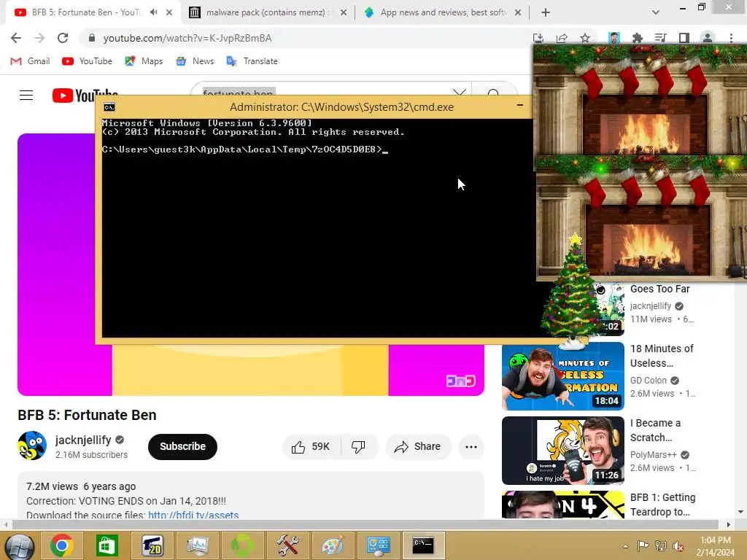This screenshot has height=560, width=747.
Task: Show hidden system tray icons
Action: 625,546
